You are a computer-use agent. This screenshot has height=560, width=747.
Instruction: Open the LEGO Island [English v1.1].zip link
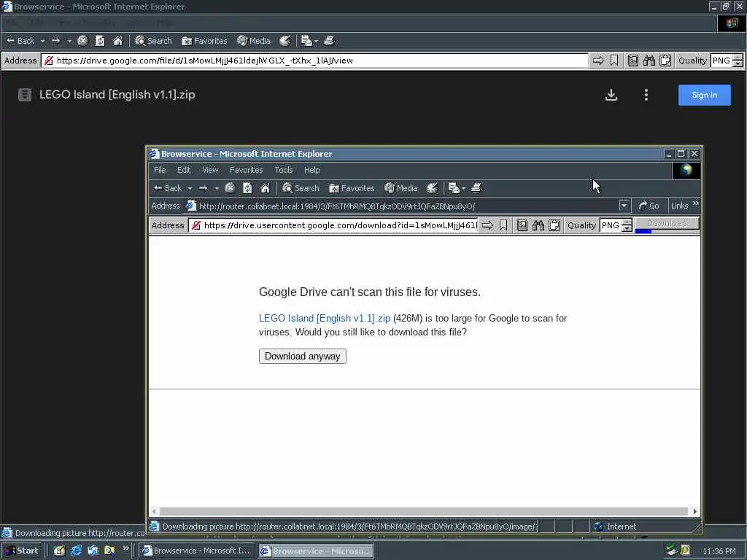325,318
